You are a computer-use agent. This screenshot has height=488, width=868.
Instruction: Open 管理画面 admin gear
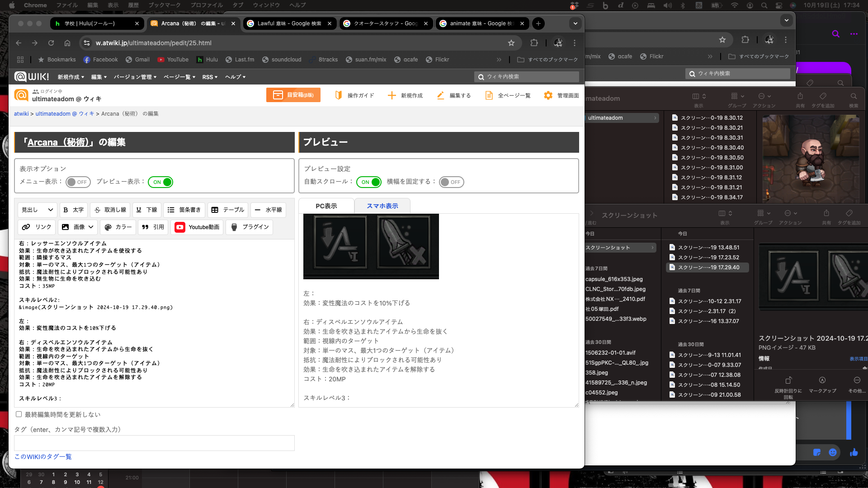pyautogui.click(x=561, y=95)
